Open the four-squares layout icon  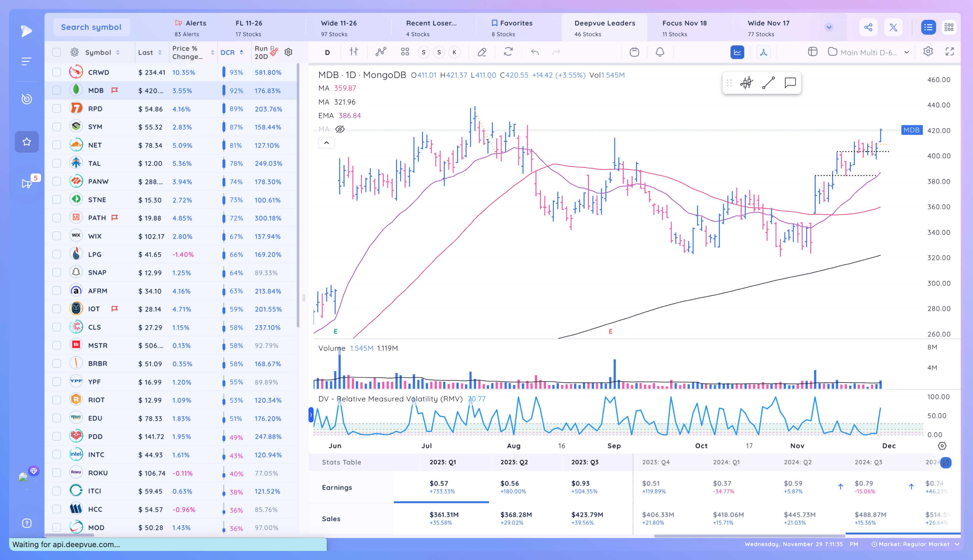tap(405, 52)
